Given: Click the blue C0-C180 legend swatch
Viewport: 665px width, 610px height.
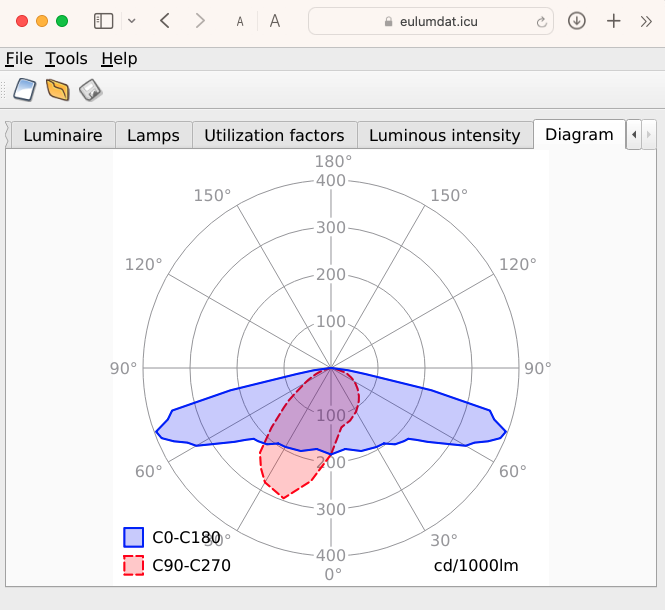Looking at the screenshot, I should tap(134, 537).
